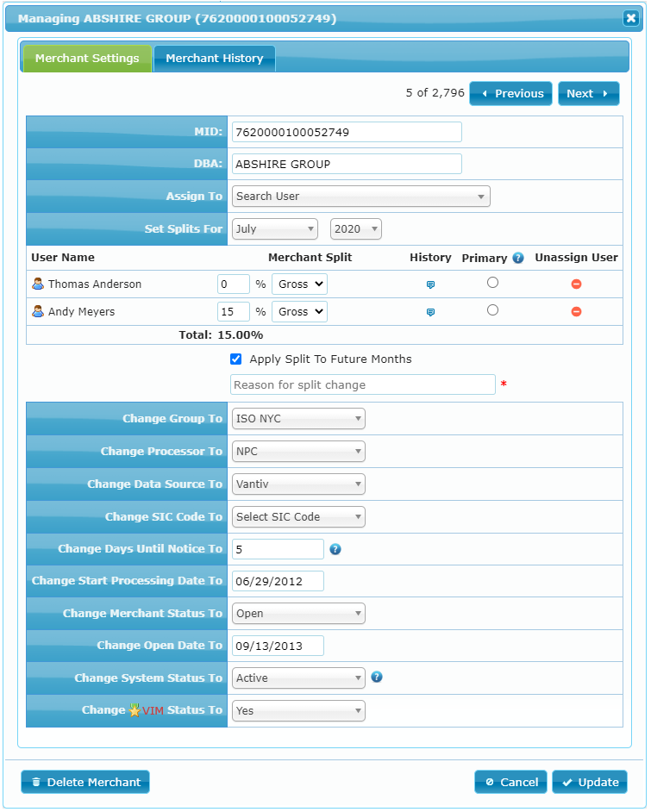Click Thomas Anderson user icon
651x812 pixels.
pyautogui.click(x=38, y=284)
